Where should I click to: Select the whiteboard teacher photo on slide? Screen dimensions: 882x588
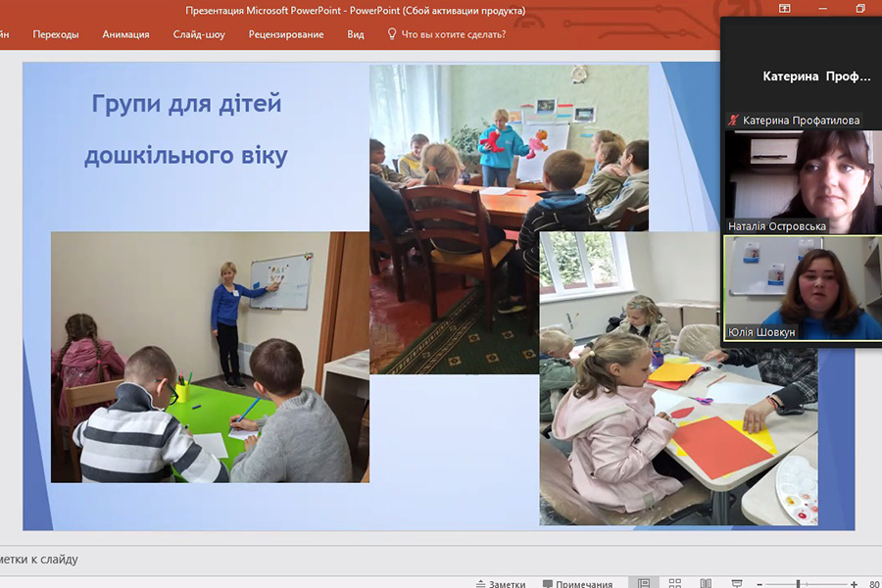(210, 358)
